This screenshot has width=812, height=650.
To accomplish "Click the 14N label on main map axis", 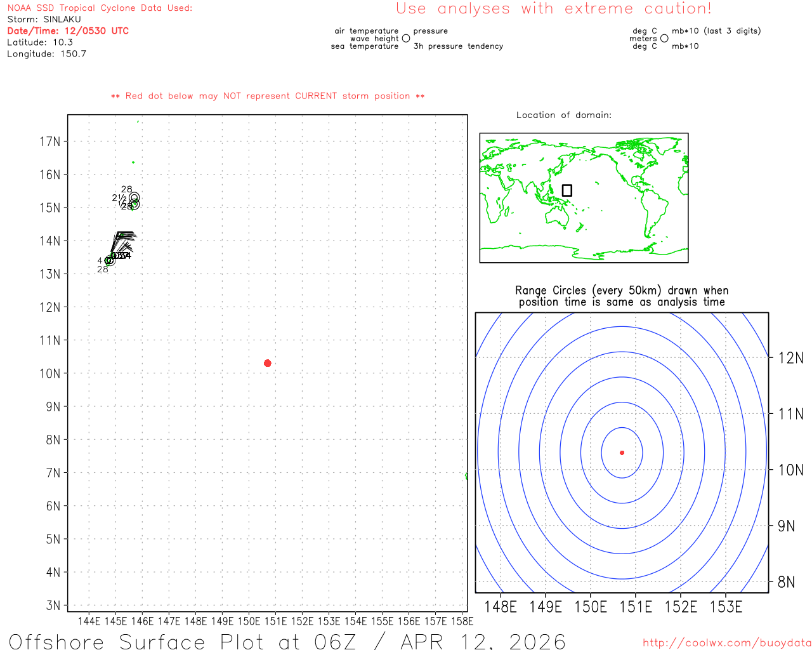I will click(x=50, y=241).
